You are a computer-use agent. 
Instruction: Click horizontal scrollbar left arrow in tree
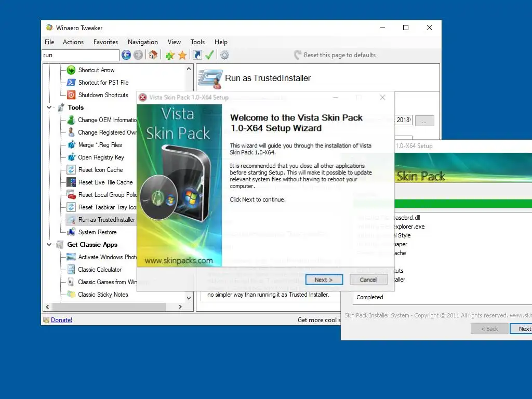[x=47, y=307]
